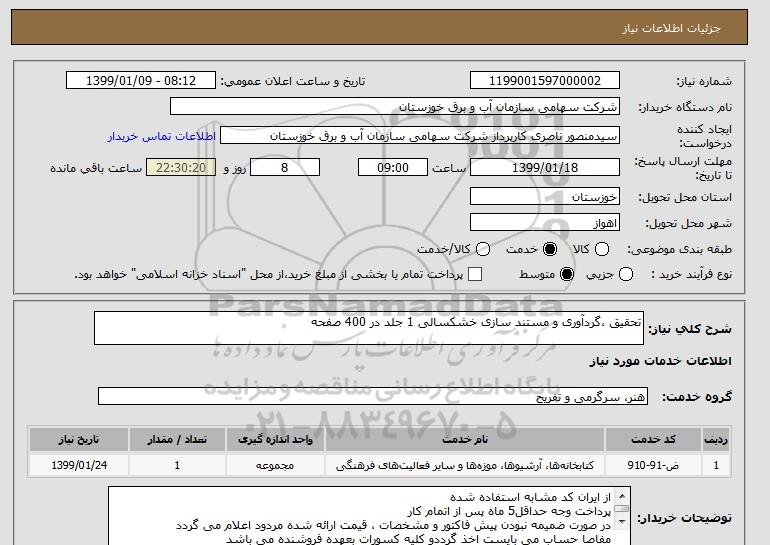Click the remaining days field showing 8
The image size is (770, 545).
[x=285, y=167]
